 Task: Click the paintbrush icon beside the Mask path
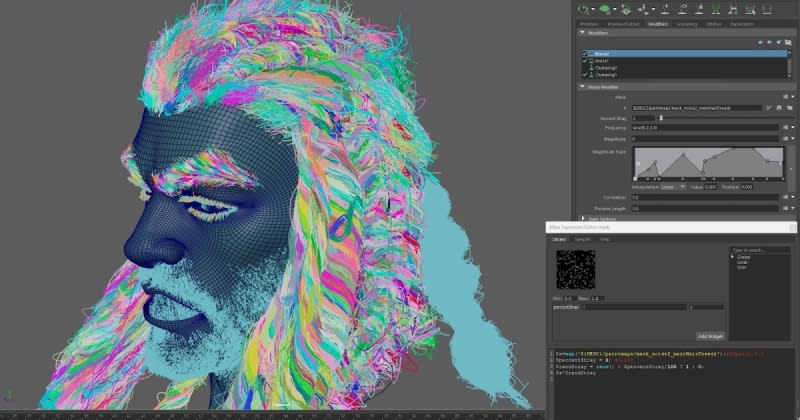tap(766, 107)
